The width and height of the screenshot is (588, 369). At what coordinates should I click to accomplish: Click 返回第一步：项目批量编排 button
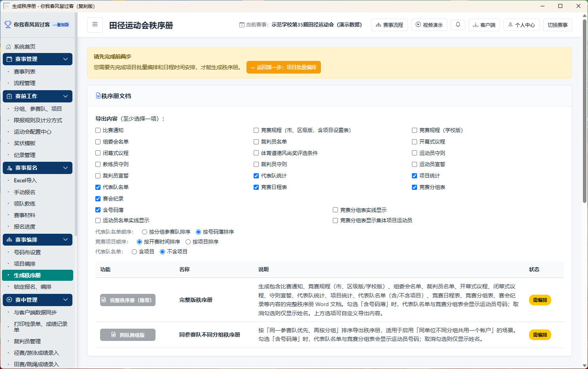[284, 67]
